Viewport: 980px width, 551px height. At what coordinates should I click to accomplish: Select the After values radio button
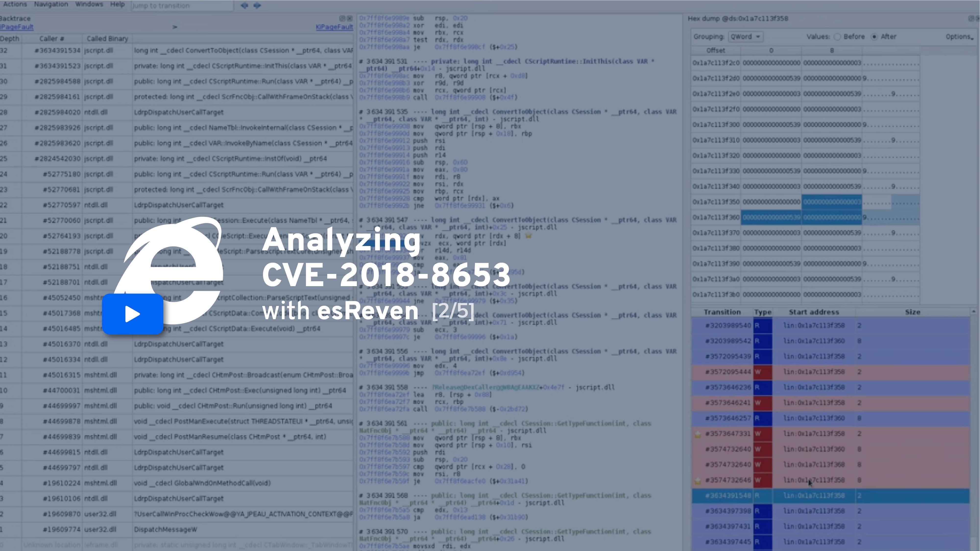[874, 37]
